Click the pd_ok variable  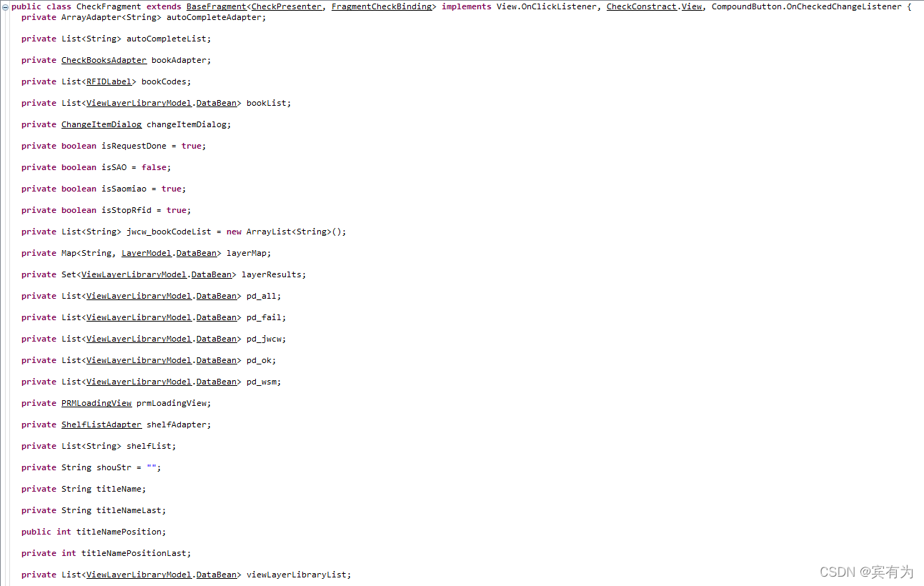tap(259, 360)
